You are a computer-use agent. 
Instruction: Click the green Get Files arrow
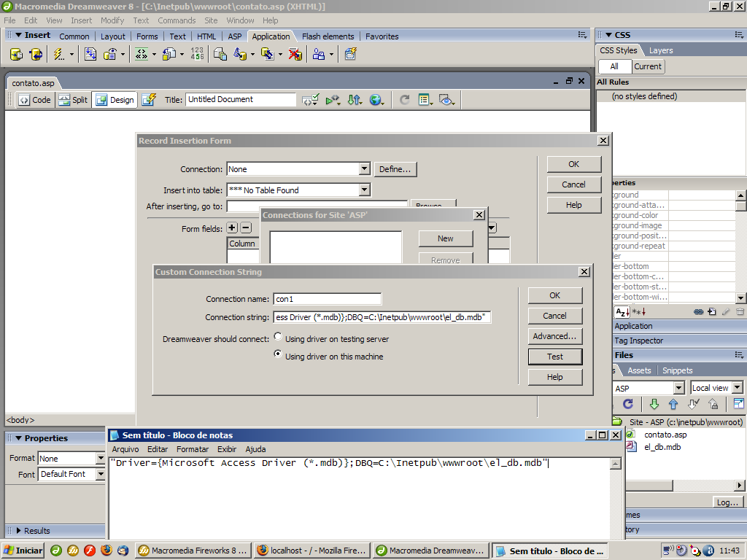654,404
